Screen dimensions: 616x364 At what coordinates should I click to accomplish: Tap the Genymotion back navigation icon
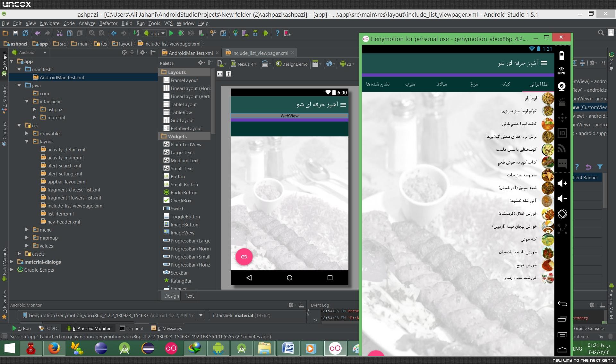click(562, 304)
